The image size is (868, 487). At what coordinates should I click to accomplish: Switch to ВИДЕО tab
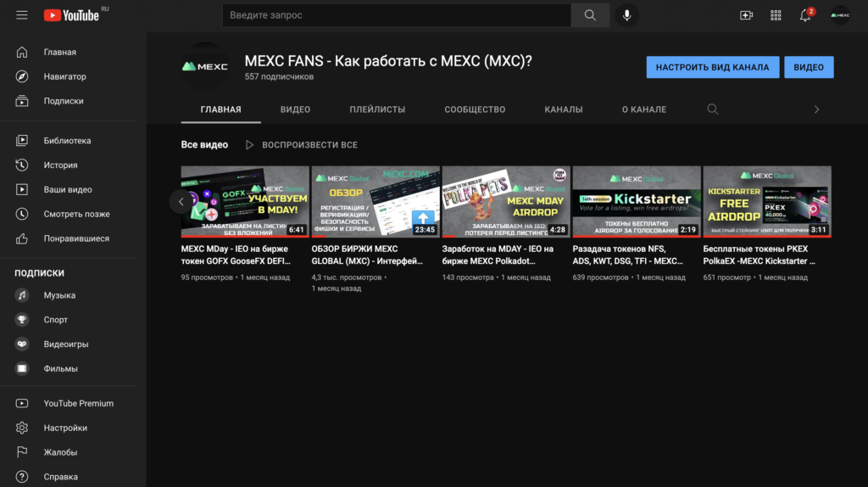[295, 109]
